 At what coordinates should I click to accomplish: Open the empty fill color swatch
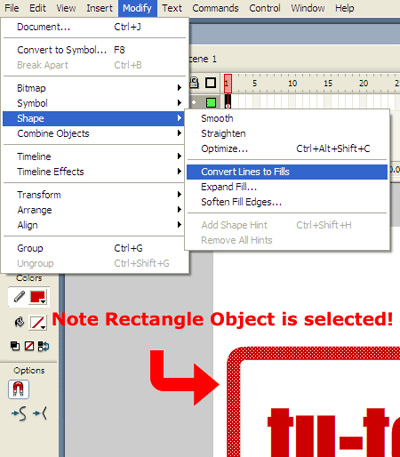pyautogui.click(x=38, y=322)
